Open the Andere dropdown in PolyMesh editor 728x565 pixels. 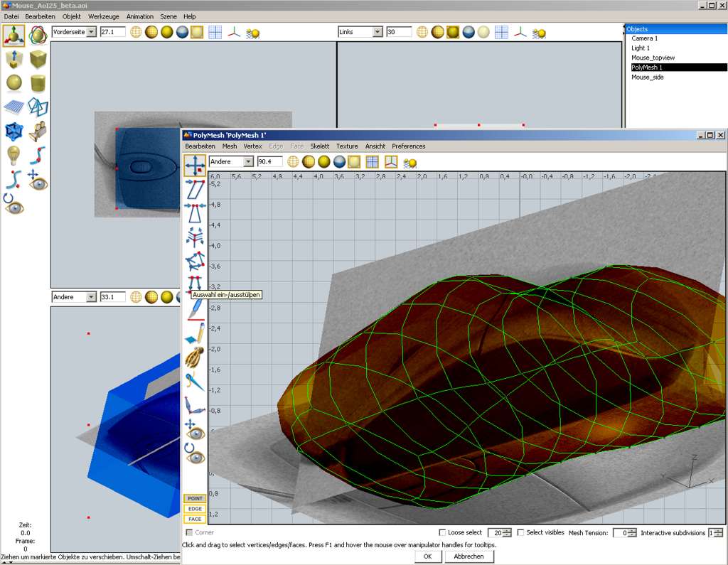point(249,161)
